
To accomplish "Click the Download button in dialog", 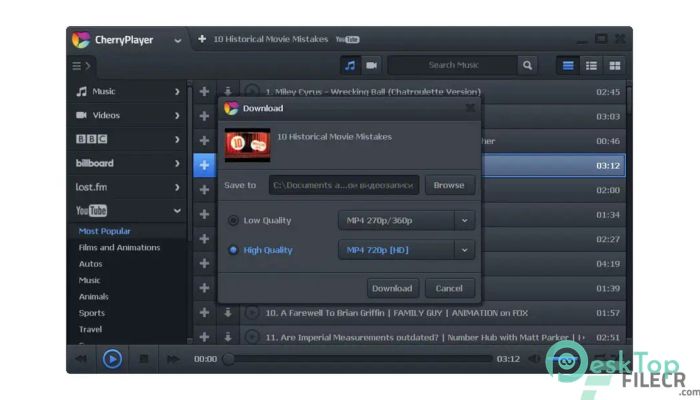I will [392, 288].
